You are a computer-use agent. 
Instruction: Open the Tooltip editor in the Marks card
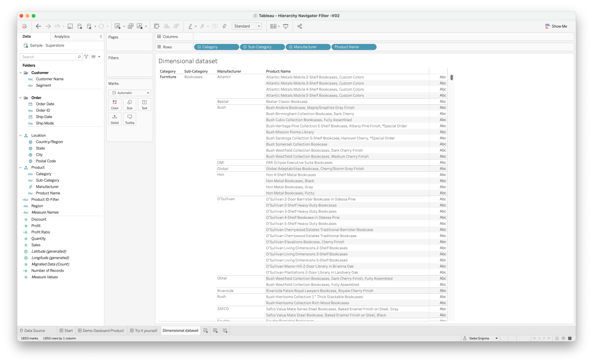[x=129, y=119]
